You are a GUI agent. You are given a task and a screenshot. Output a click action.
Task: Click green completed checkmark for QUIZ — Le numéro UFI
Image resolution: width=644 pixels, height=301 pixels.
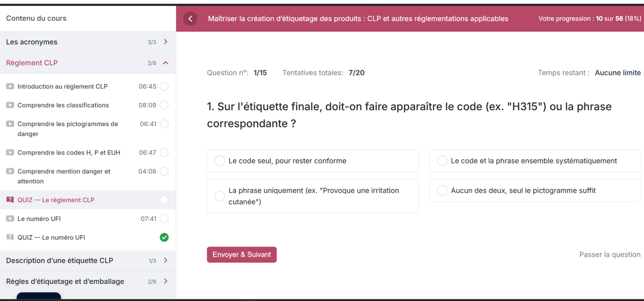coord(164,238)
